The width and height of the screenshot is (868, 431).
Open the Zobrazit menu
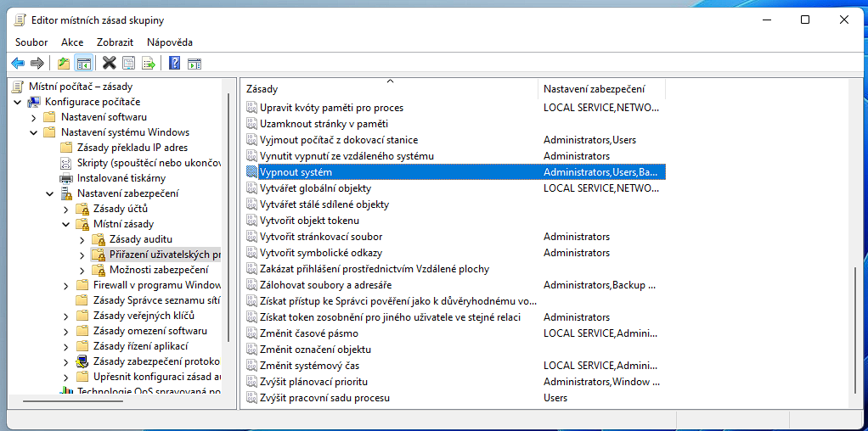click(115, 42)
